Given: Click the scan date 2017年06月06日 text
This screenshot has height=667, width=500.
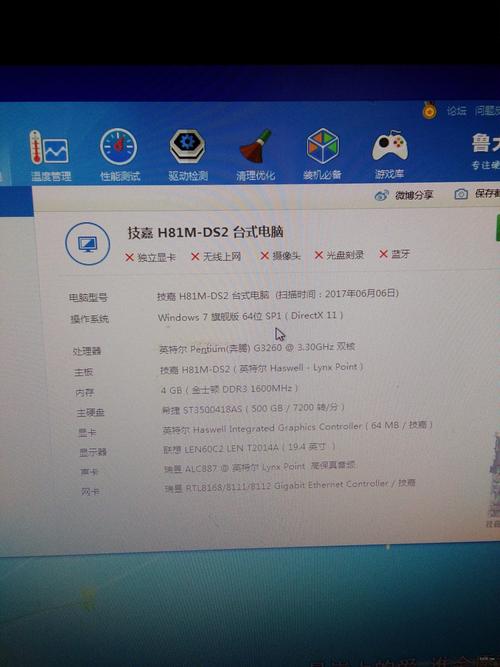Looking at the screenshot, I should 361,294.
